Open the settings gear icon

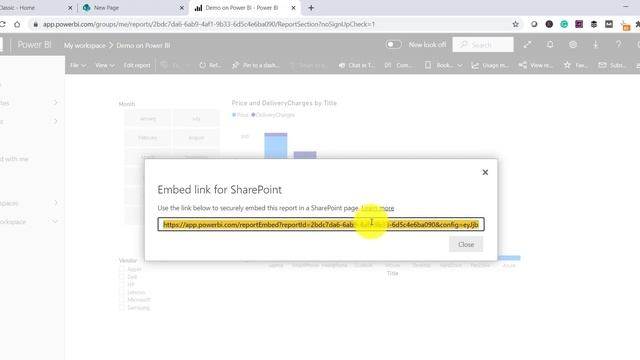573,44
